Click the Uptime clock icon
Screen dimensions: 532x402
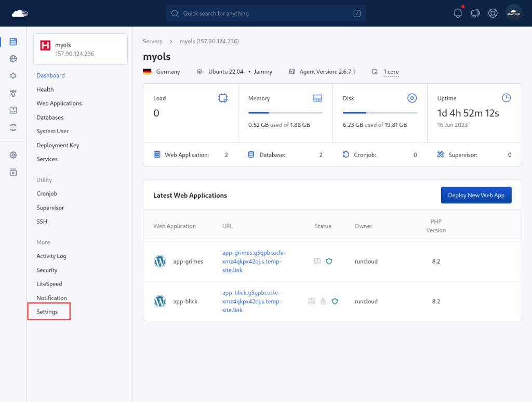[506, 98]
